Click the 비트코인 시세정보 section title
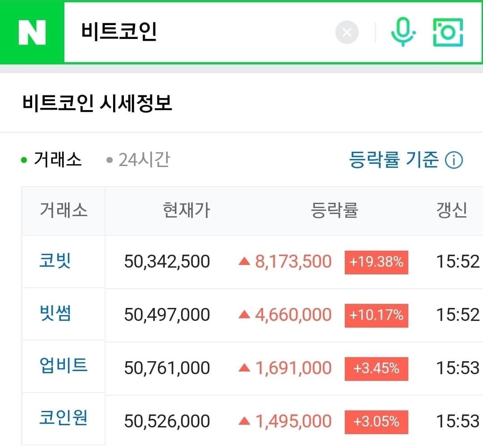Screen dimensions: 483x448 coord(97,103)
